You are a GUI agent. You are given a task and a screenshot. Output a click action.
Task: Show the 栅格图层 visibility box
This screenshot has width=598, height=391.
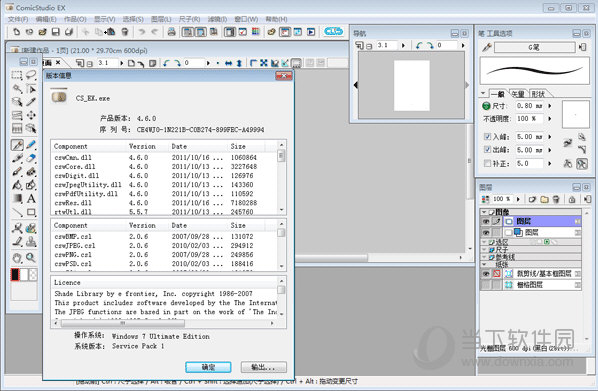(x=485, y=285)
